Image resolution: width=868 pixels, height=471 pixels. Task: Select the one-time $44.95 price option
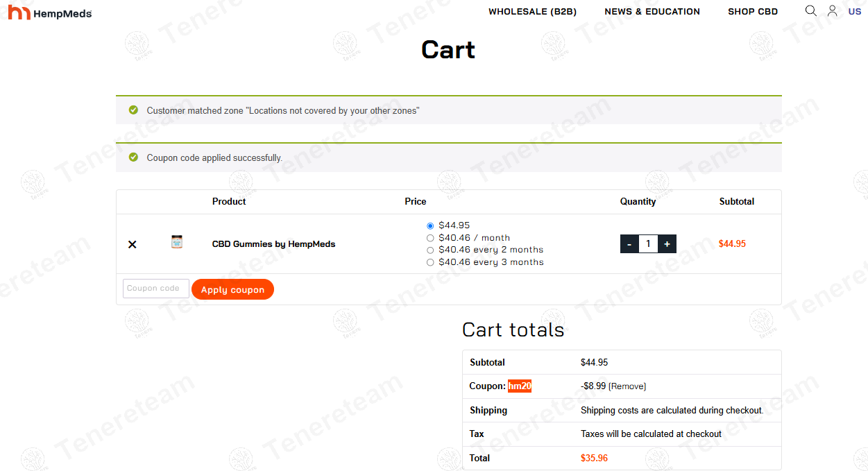(x=430, y=225)
